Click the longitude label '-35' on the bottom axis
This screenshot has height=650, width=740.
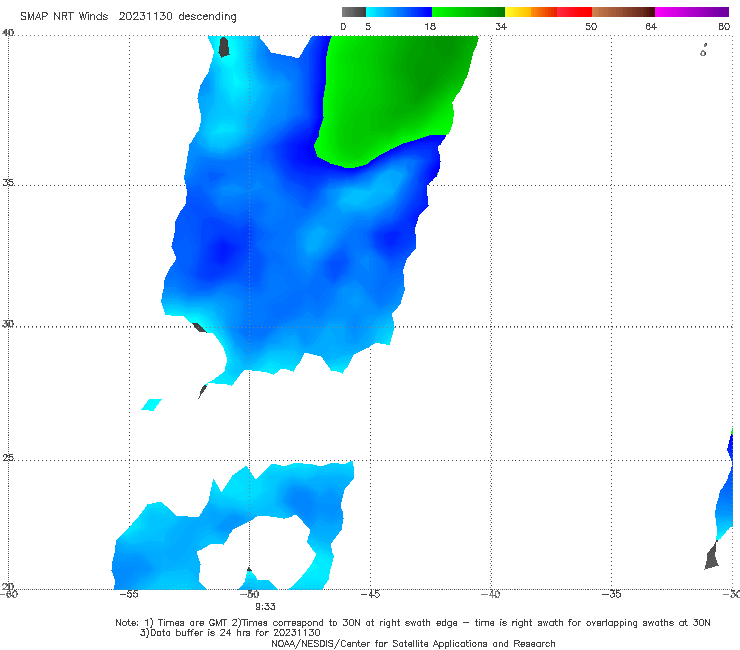coord(611,594)
